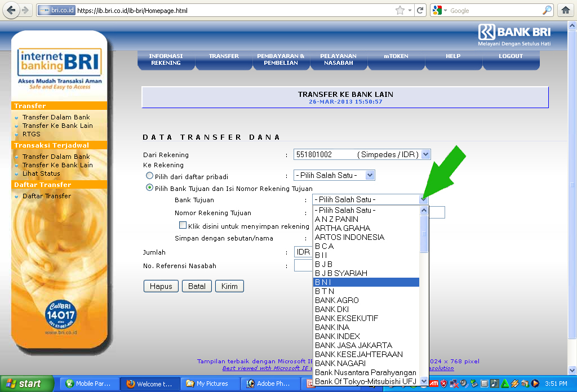Open the ATI Catalyst tray icon
The image size is (577, 392).
coord(434,384)
